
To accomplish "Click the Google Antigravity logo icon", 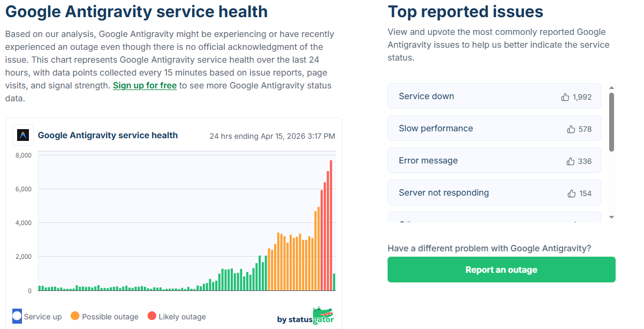I will 23,135.
